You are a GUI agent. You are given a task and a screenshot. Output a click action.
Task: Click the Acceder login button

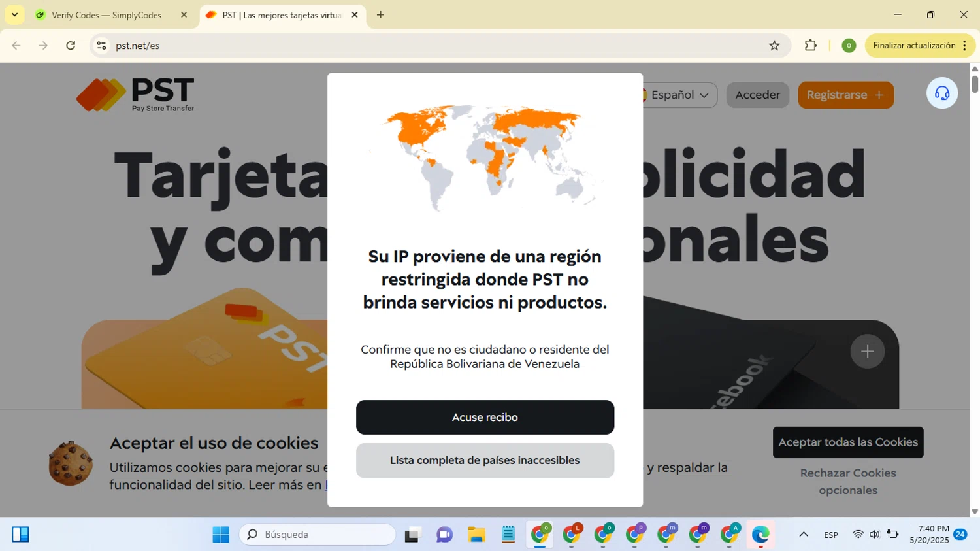758,95
